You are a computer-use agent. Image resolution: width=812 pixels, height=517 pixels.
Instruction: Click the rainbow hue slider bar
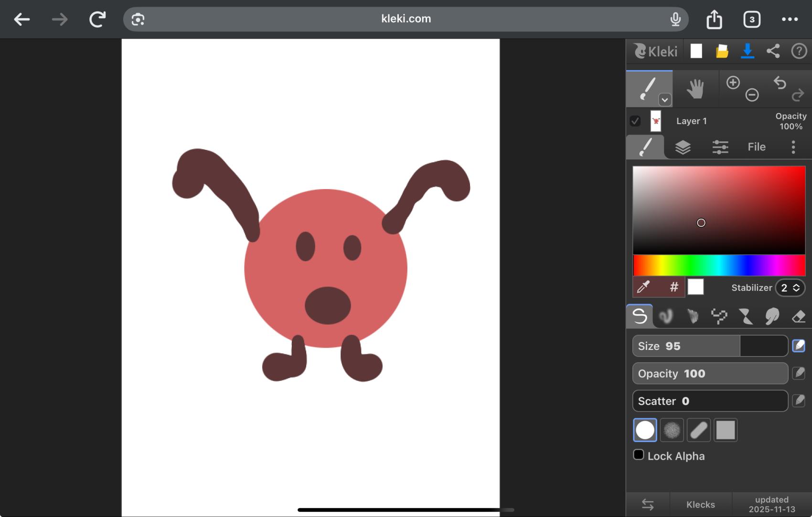point(719,265)
